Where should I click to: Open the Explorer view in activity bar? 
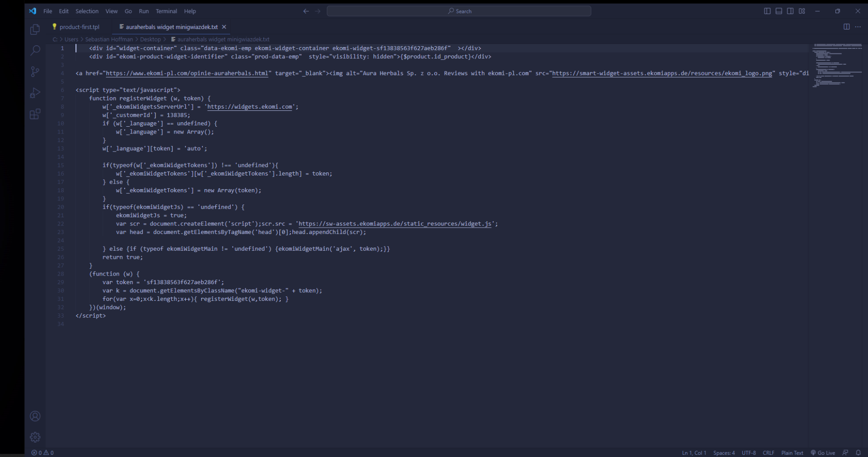click(x=35, y=30)
